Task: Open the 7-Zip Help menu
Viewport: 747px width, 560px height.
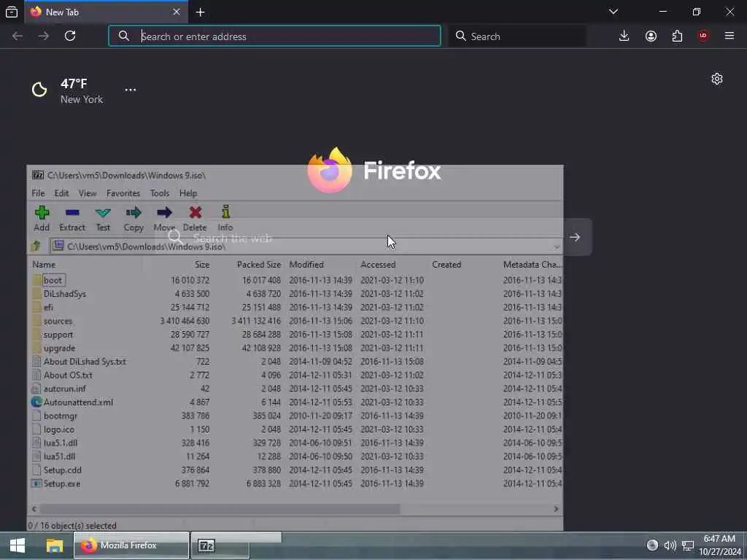Action: [x=188, y=193]
